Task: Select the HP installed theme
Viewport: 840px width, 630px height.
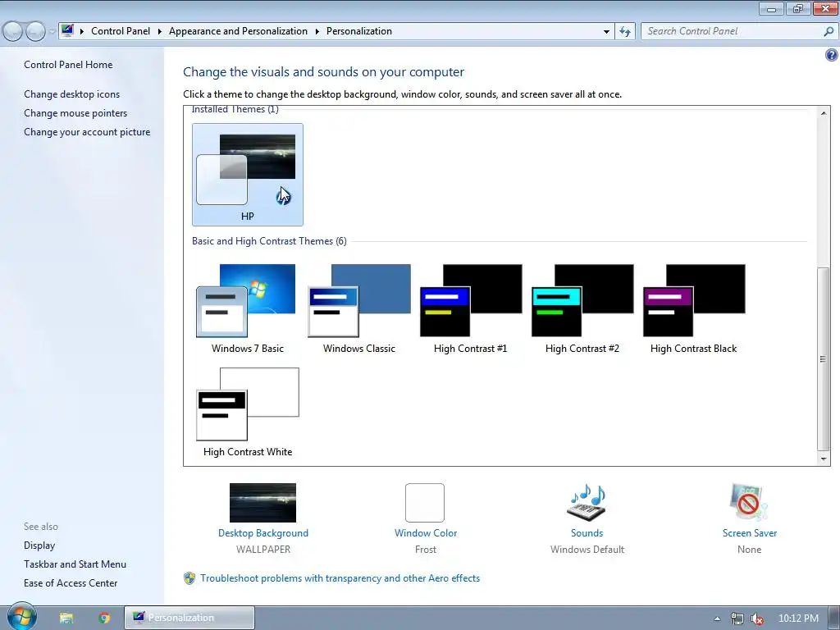Action: 248,175
